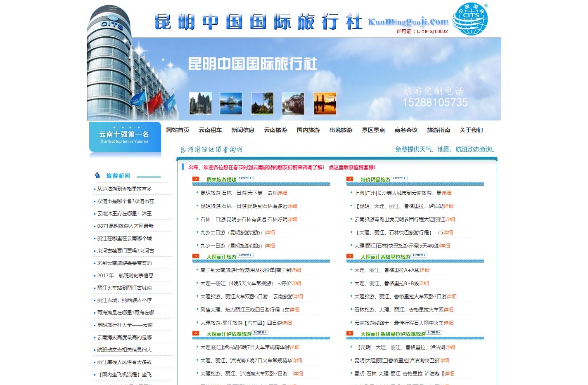Click MORE button beside 大理丽江旅游
588x385 pixels.
tap(245, 255)
